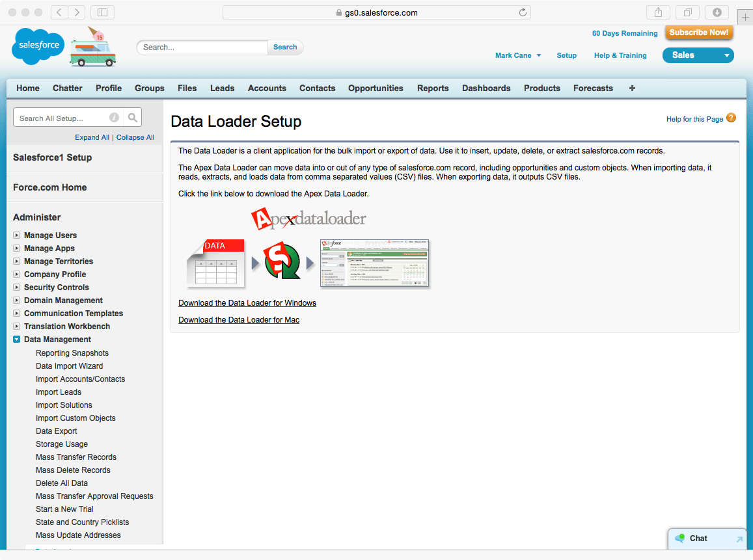
Task: Open Mass Delete Records
Action: pyautogui.click(x=73, y=470)
